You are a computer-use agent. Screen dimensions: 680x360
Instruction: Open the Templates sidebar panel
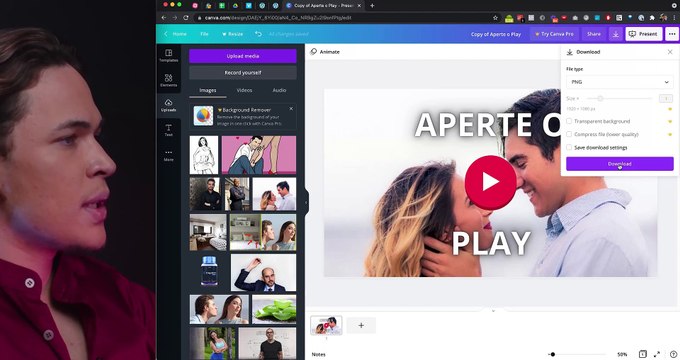click(x=169, y=55)
